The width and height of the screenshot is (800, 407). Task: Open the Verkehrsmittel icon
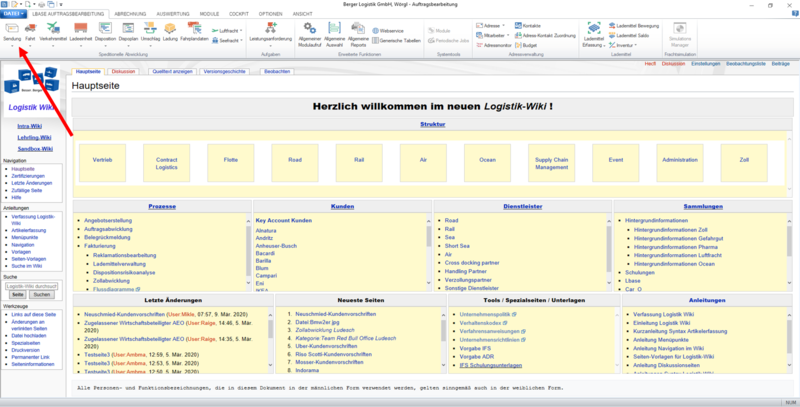tap(53, 29)
